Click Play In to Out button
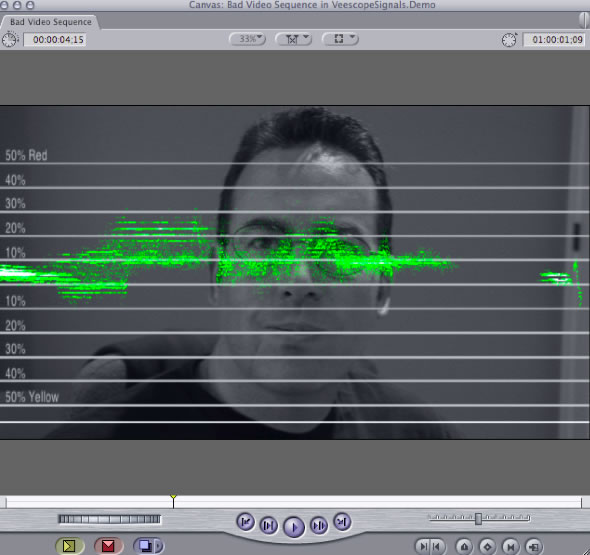The height and width of the screenshot is (555, 590). point(269,525)
